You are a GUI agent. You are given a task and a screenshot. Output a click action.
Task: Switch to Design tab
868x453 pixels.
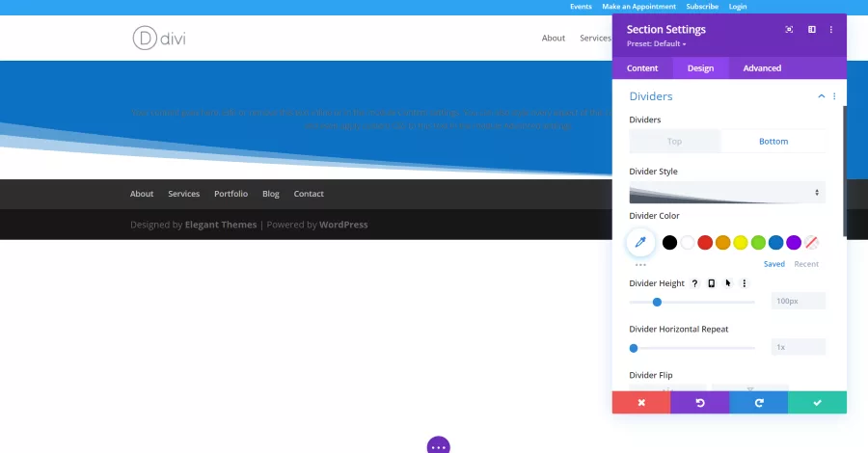coord(700,68)
